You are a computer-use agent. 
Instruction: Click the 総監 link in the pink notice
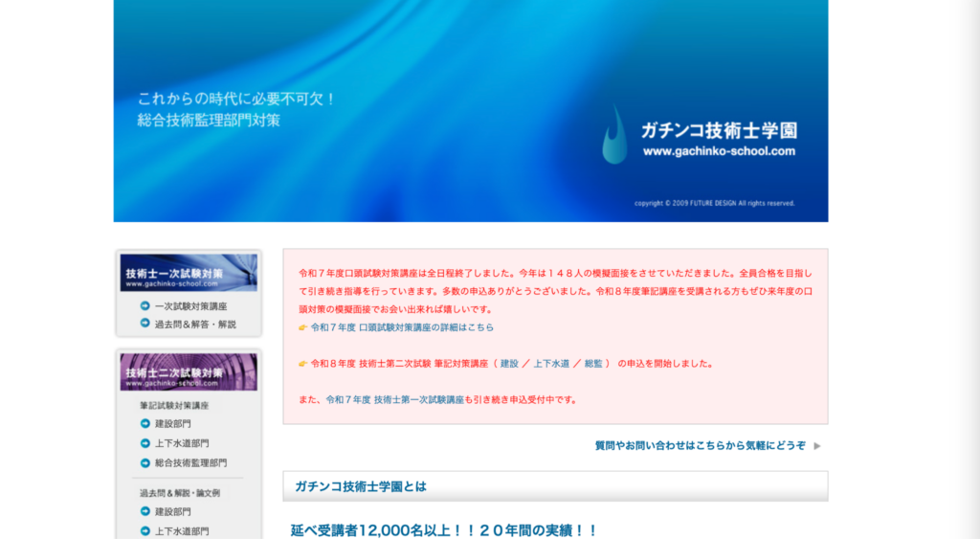pyautogui.click(x=594, y=364)
